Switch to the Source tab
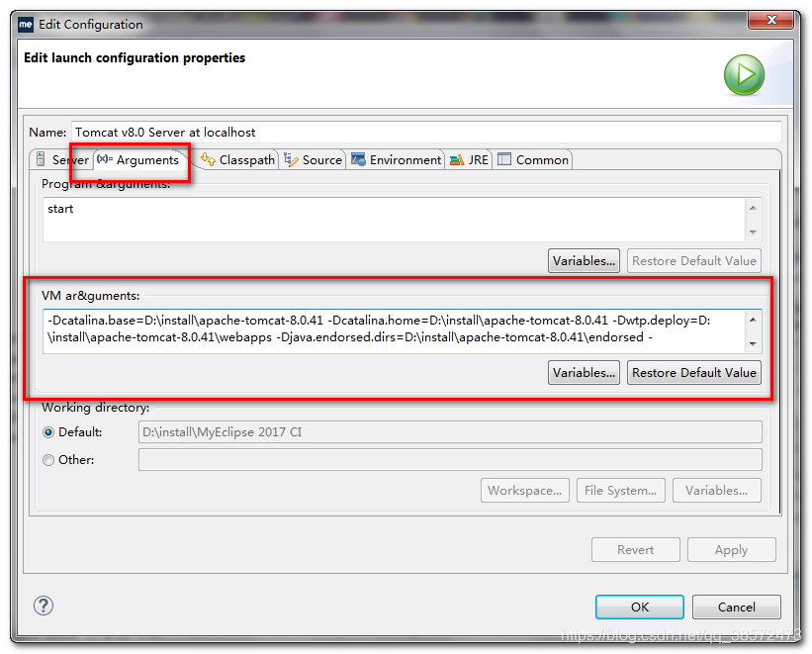812x654 pixels. click(x=313, y=159)
